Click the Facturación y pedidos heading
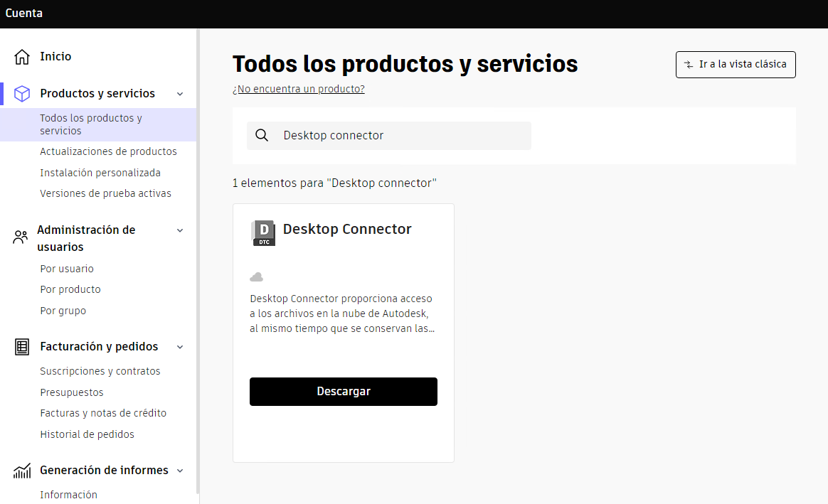The height and width of the screenshot is (504, 828). [x=100, y=347]
